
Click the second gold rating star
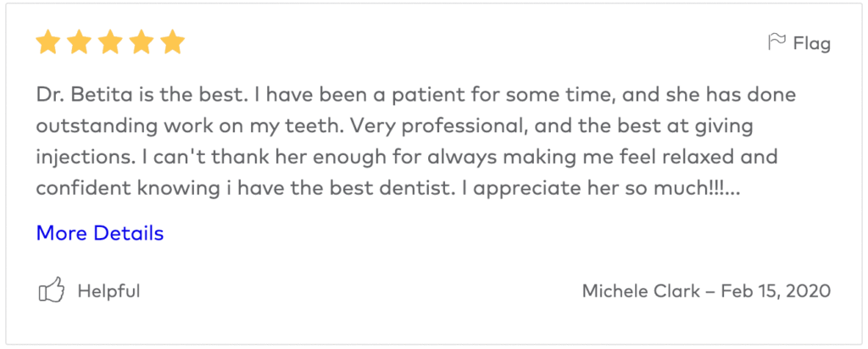tap(79, 42)
